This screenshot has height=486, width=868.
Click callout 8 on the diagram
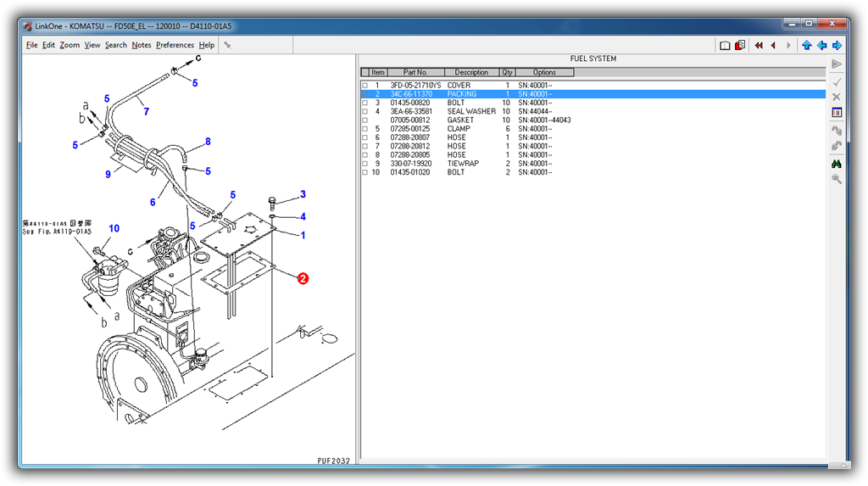point(208,142)
